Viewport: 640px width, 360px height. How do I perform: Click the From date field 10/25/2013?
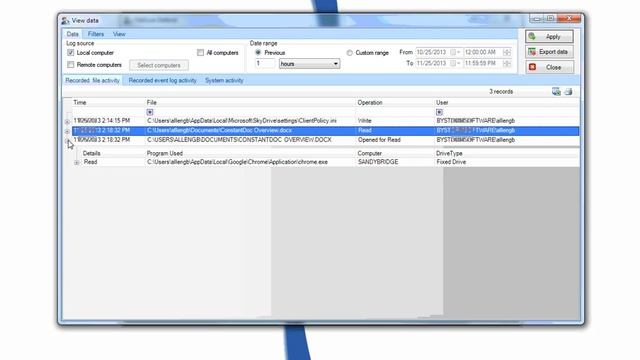tap(432, 52)
